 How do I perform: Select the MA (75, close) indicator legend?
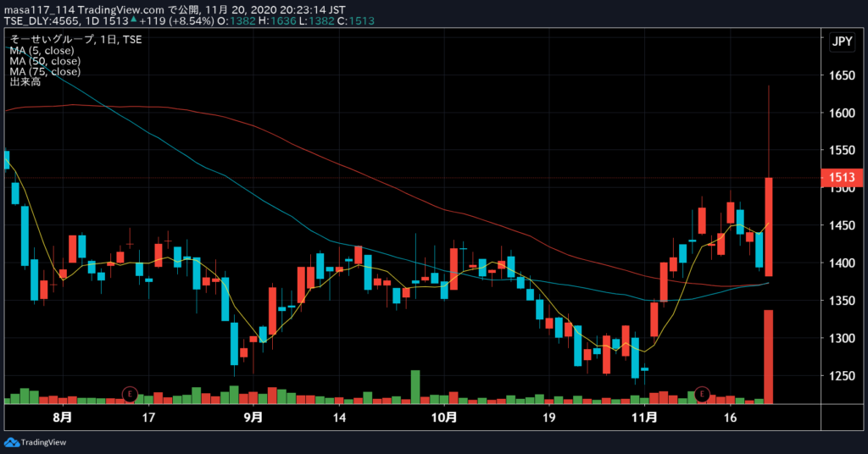[x=45, y=71]
